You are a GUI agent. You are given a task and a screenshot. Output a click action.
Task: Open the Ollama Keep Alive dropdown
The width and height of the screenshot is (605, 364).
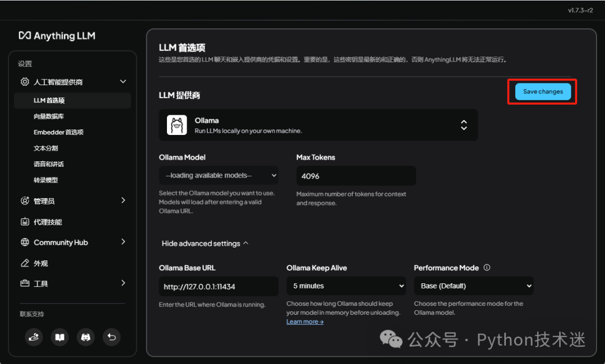(x=346, y=286)
